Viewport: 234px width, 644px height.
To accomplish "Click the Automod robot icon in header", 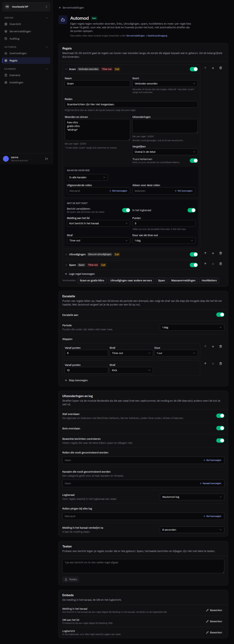I will point(63,20).
